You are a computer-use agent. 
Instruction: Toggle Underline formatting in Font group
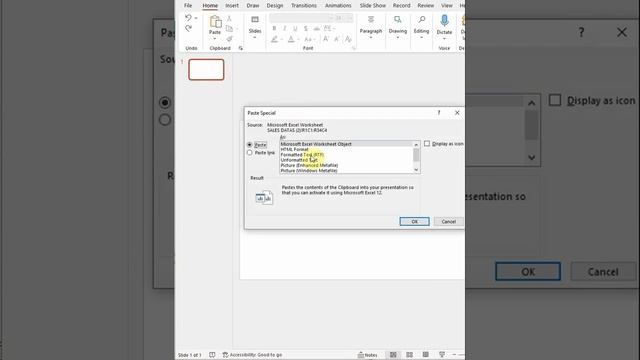[x=295, y=29]
